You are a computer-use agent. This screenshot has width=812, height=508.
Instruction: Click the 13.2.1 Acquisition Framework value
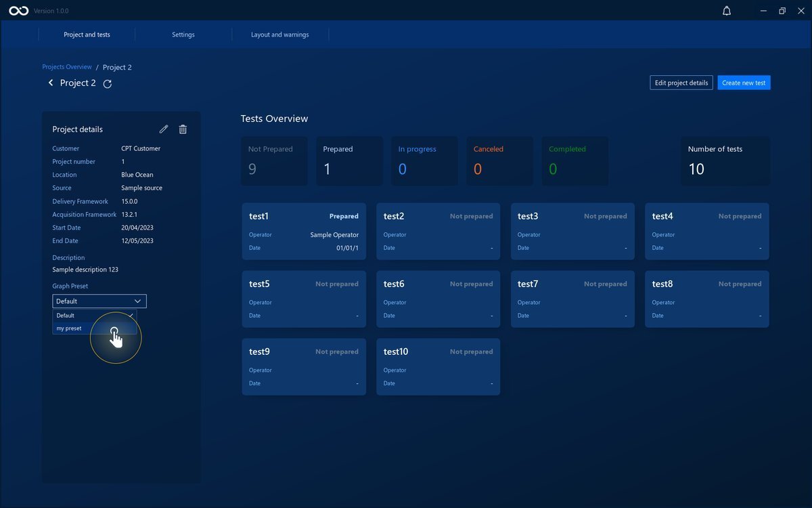129,214
